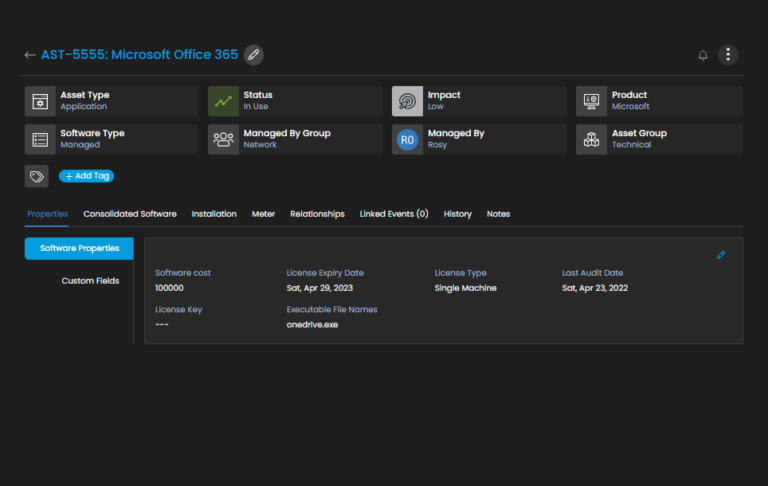Open the notifications bell
Viewport: 768px width, 486px height.
(x=702, y=55)
